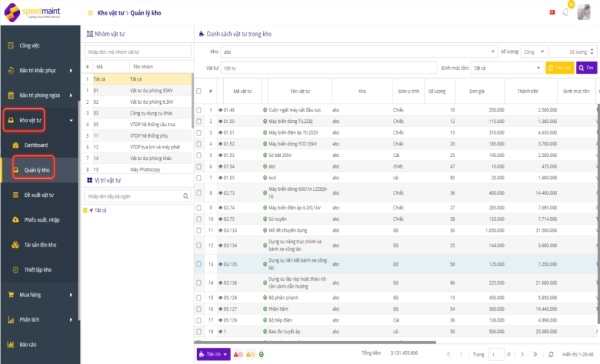Tick the select-all header checkbox

pos(199,91)
